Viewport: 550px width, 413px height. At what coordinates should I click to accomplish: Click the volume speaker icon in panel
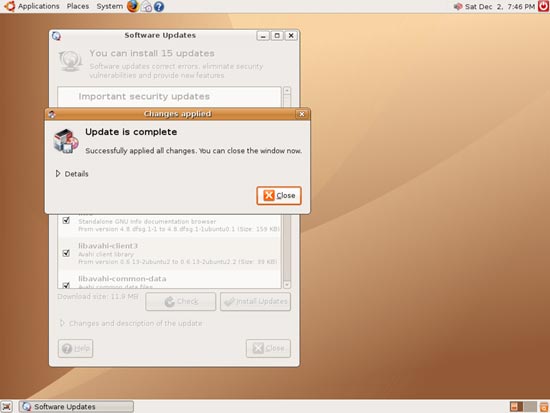pos(458,6)
